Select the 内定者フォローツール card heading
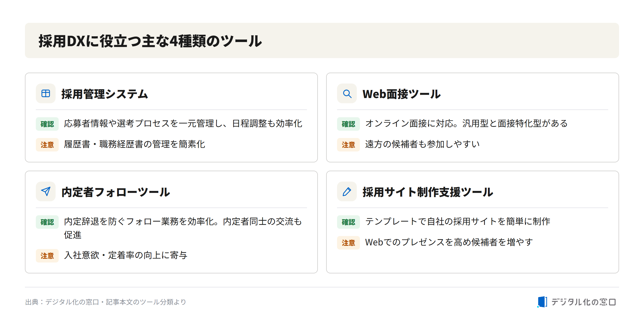 tap(116, 192)
